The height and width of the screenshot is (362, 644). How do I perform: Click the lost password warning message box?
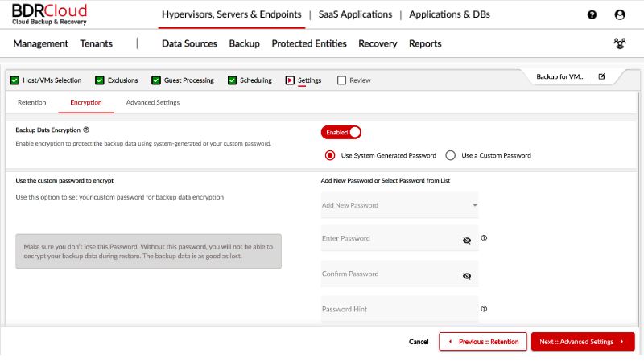148,251
